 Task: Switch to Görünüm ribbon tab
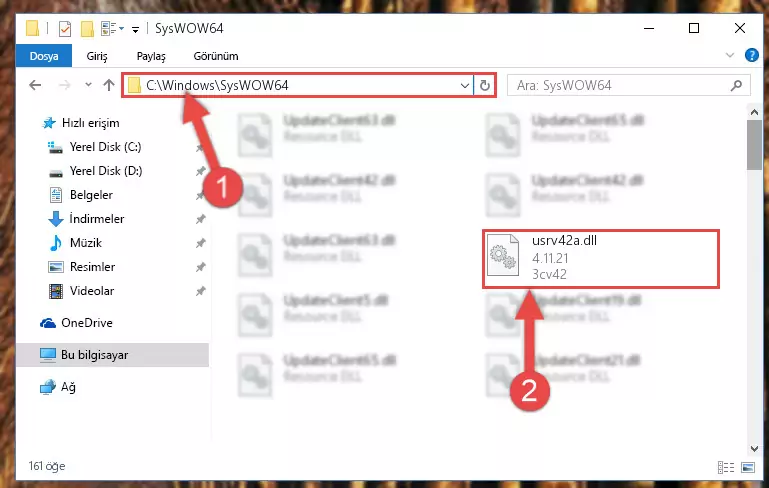coord(216,56)
